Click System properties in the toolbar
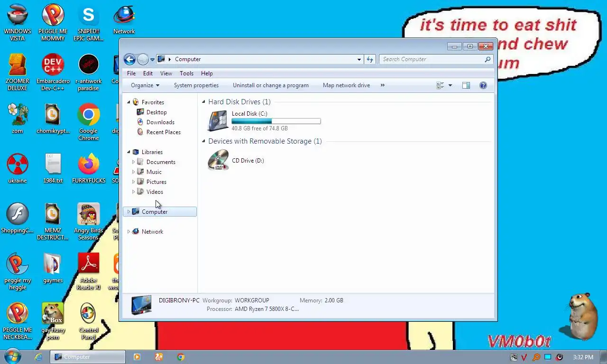The width and height of the screenshot is (607, 364). pos(196,85)
